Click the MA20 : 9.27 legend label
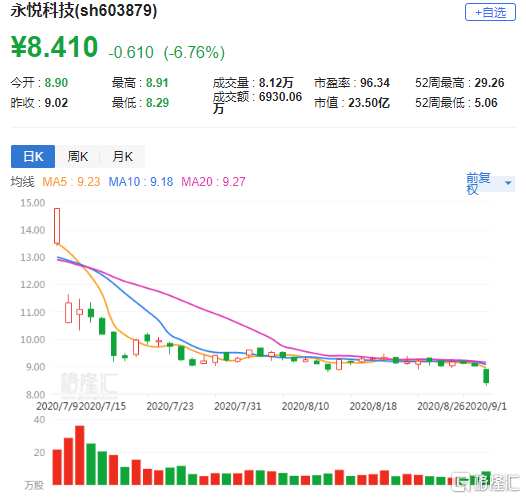This screenshot has height=499, width=526. (213, 182)
